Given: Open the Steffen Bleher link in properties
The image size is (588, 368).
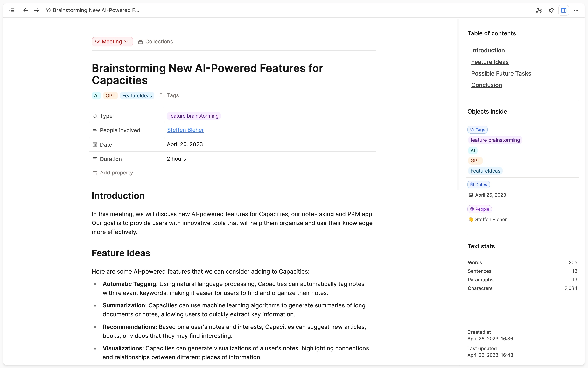Looking at the screenshot, I should (185, 130).
